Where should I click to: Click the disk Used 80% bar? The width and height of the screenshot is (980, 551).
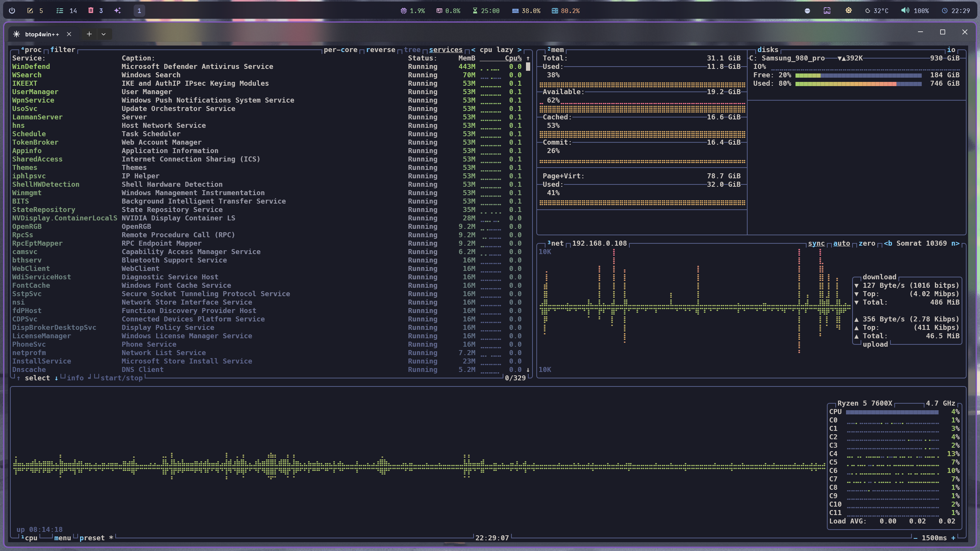tap(858, 83)
